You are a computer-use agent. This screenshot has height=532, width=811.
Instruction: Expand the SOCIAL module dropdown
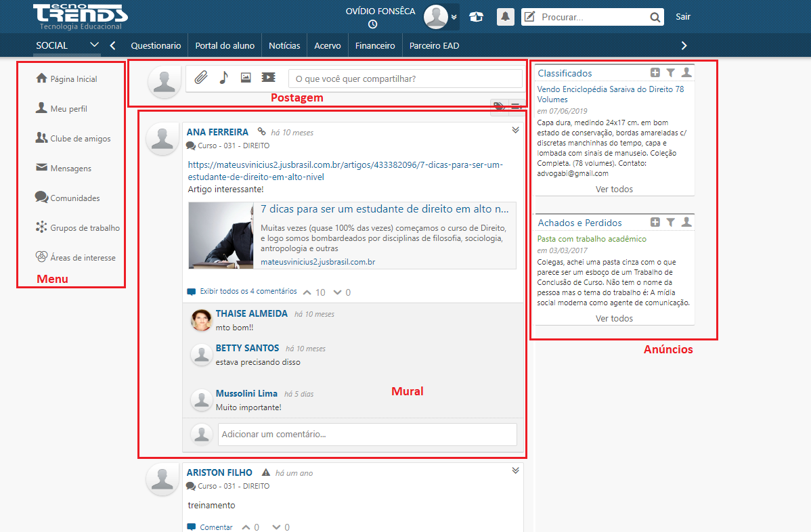click(94, 45)
